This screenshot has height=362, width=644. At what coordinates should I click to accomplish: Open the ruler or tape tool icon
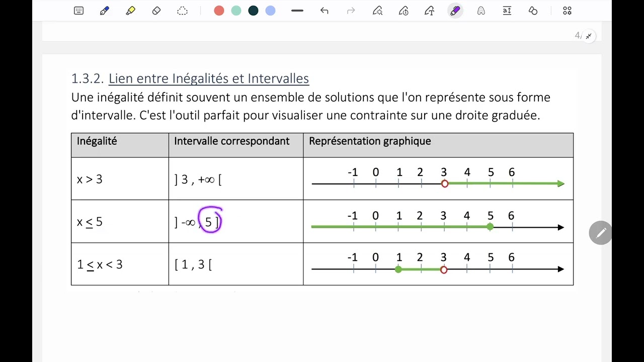481,11
